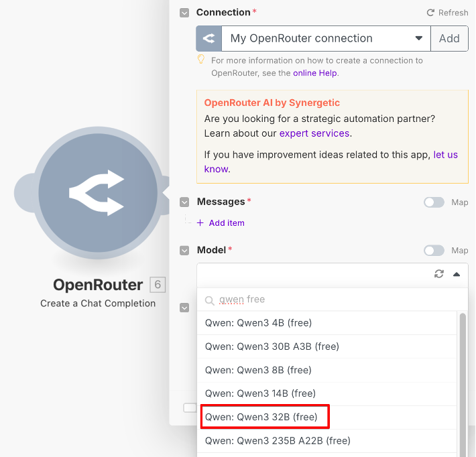This screenshot has width=476, height=457.
Task: Select Qwen: Qwen3 4B (free) option
Action: [x=258, y=323]
